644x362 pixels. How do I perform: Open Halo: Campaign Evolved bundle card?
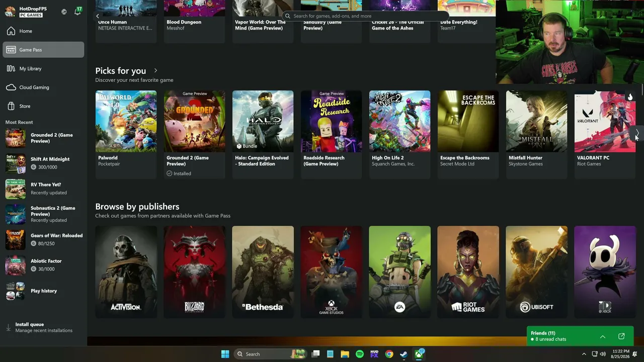pyautogui.click(x=263, y=134)
